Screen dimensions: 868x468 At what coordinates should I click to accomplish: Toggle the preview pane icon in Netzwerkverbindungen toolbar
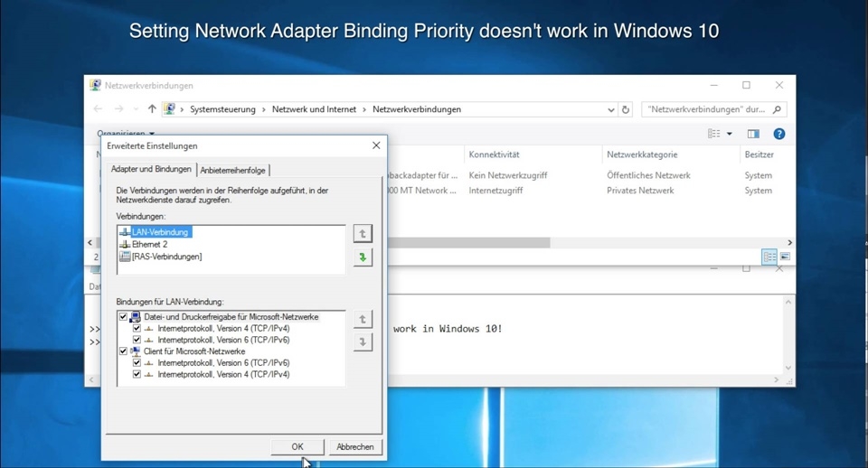tap(753, 134)
